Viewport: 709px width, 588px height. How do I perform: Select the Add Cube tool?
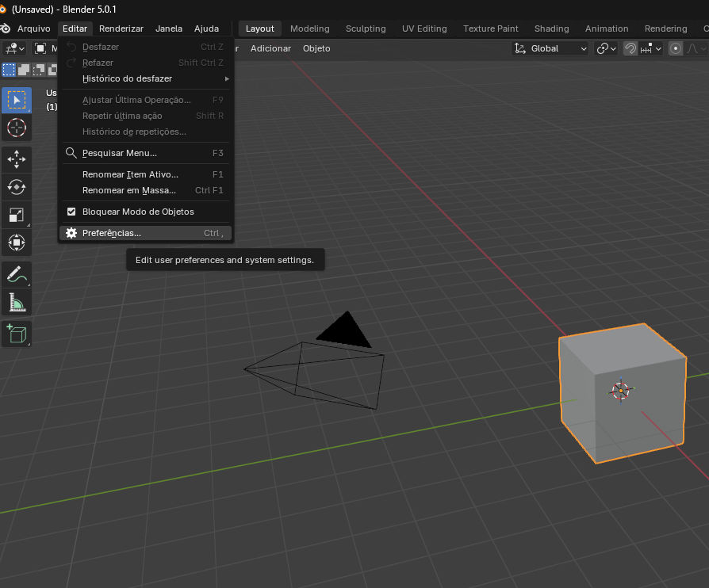(17, 334)
